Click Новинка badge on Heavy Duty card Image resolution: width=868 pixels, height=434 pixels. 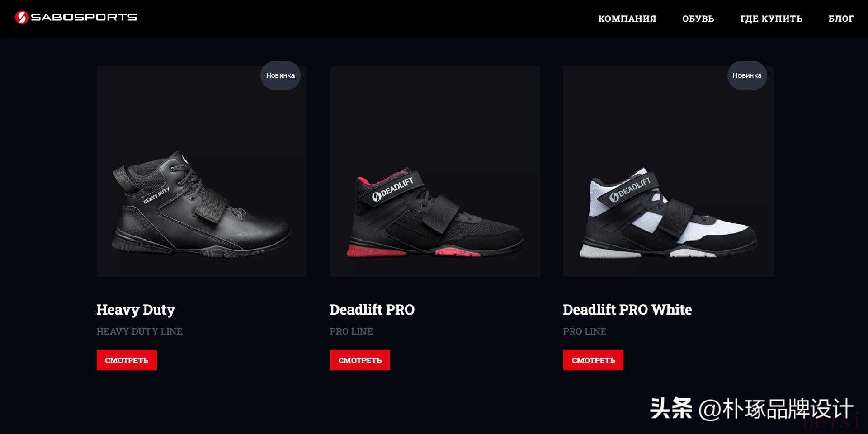[280, 75]
